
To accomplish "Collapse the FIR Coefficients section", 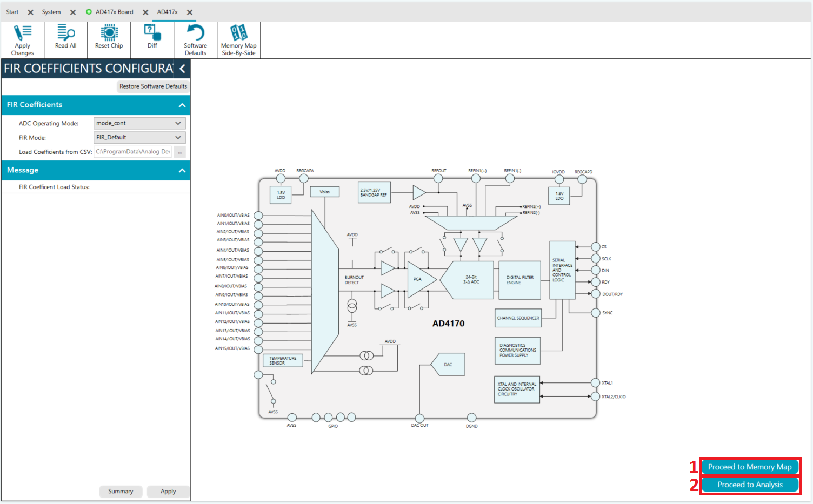I will pos(182,105).
